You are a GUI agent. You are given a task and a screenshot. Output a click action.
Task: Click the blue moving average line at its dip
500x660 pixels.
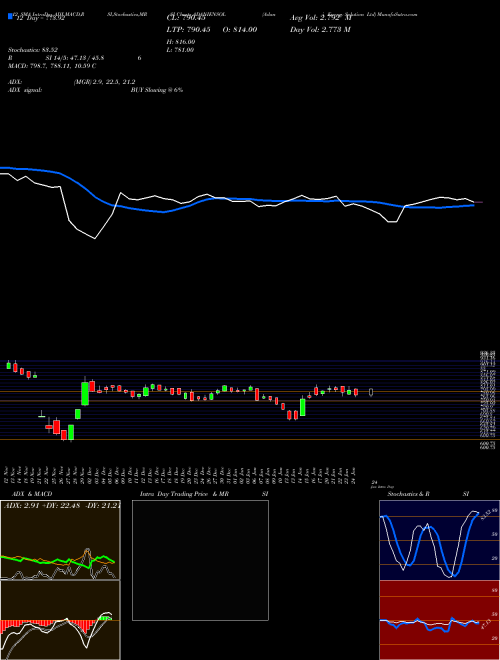tap(164, 212)
